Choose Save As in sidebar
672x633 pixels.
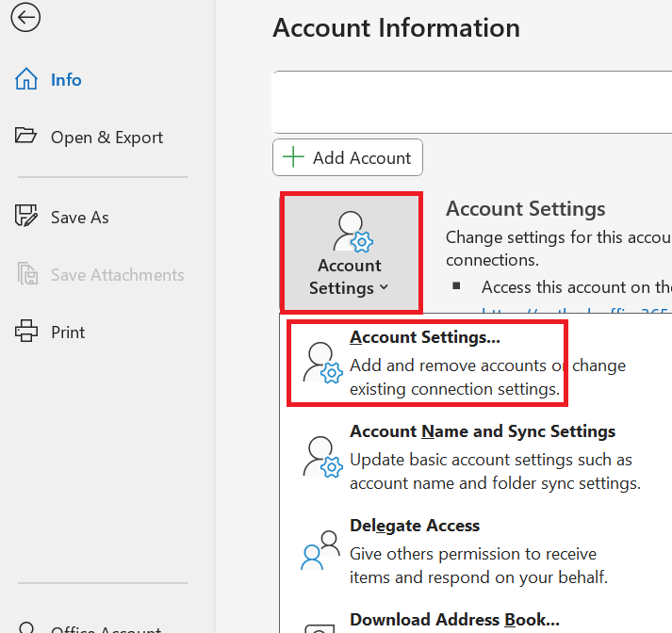[x=80, y=218]
